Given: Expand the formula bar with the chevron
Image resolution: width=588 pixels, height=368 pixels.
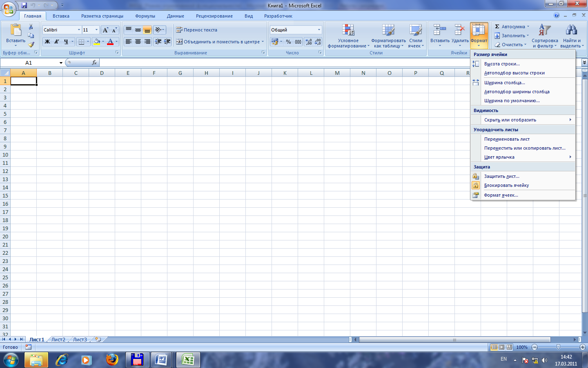Looking at the screenshot, I should coord(584,63).
